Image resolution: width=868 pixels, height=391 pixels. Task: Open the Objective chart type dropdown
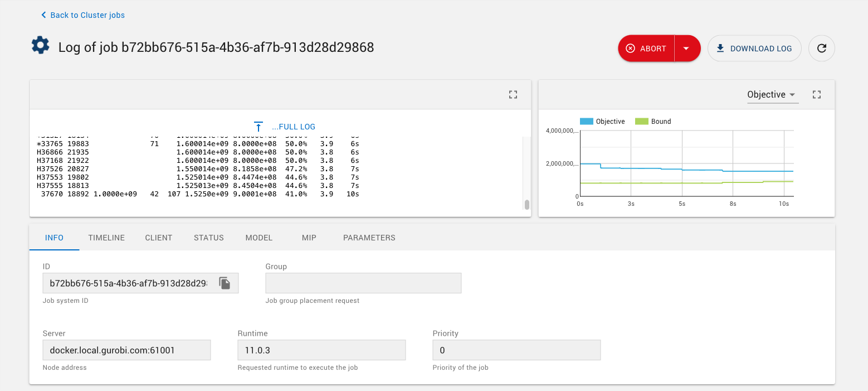[772, 95]
